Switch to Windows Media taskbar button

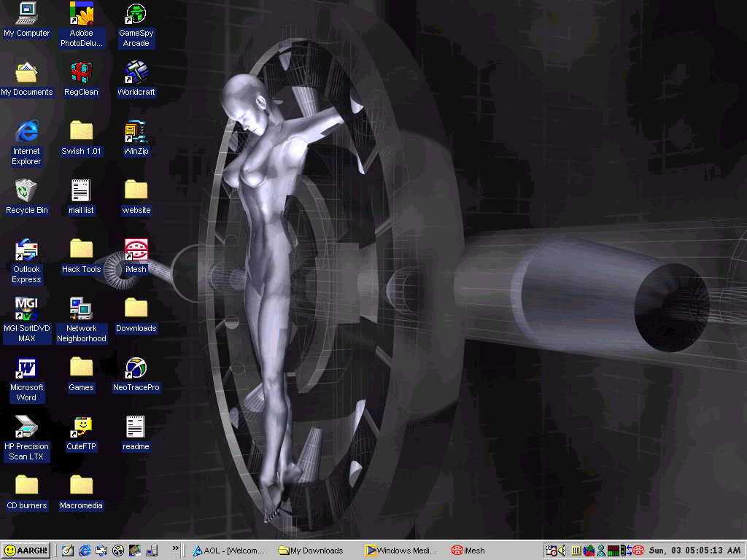point(401,551)
